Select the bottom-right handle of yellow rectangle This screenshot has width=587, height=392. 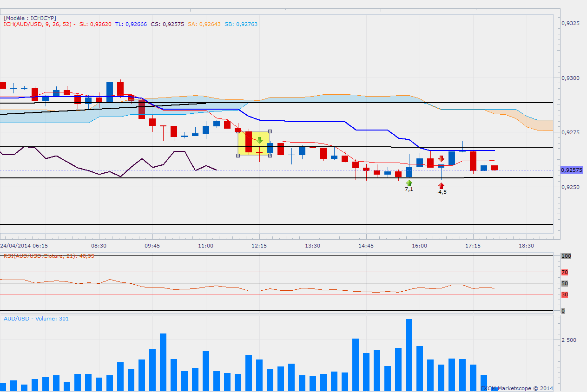(270, 155)
